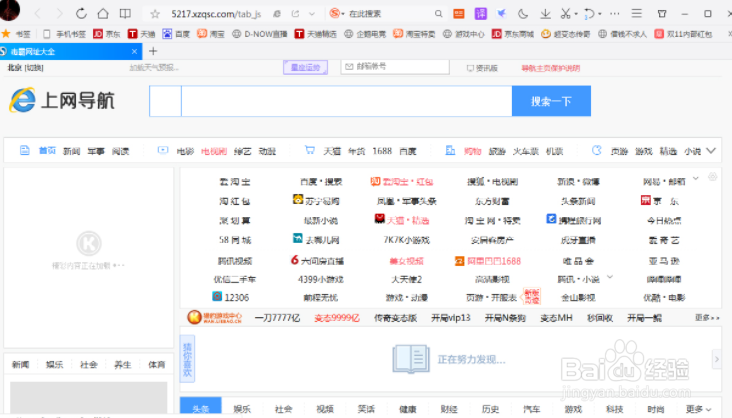Click the shopping cart category icon
The width and height of the screenshot is (732, 418).
310,150
